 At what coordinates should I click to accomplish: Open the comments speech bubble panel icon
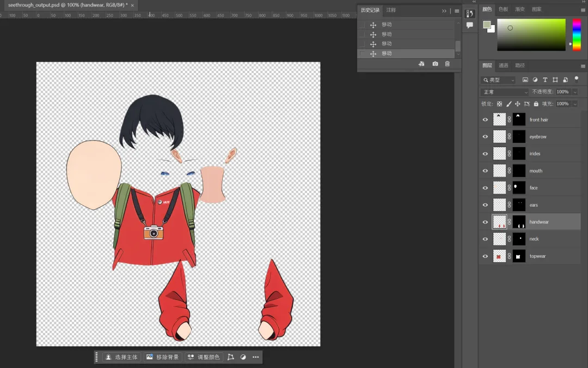[x=470, y=25]
